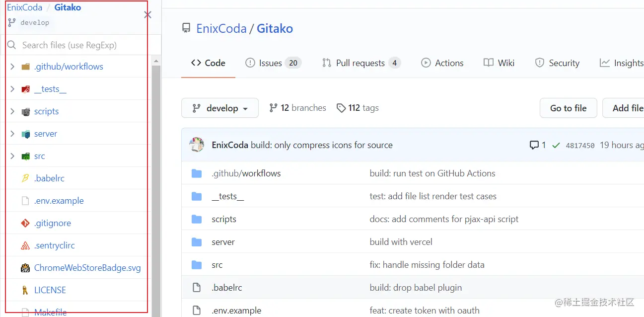Image resolution: width=644 pixels, height=317 pixels.
Task: Open EnixCoda owner link in main header
Action: pyautogui.click(x=221, y=28)
